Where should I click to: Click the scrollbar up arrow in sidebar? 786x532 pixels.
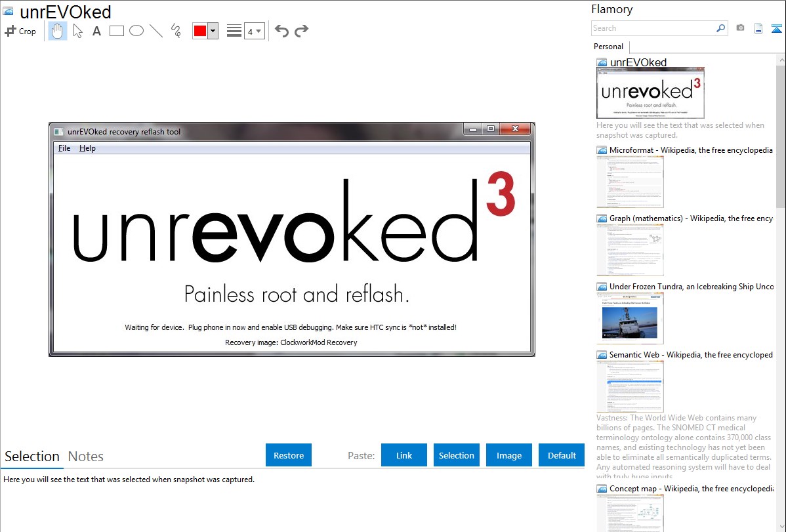781,60
